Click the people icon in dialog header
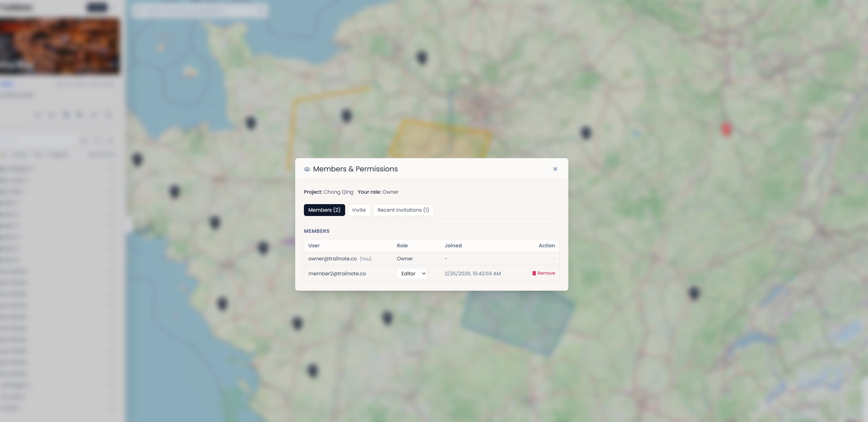Image resolution: width=868 pixels, height=422 pixels. point(307,169)
